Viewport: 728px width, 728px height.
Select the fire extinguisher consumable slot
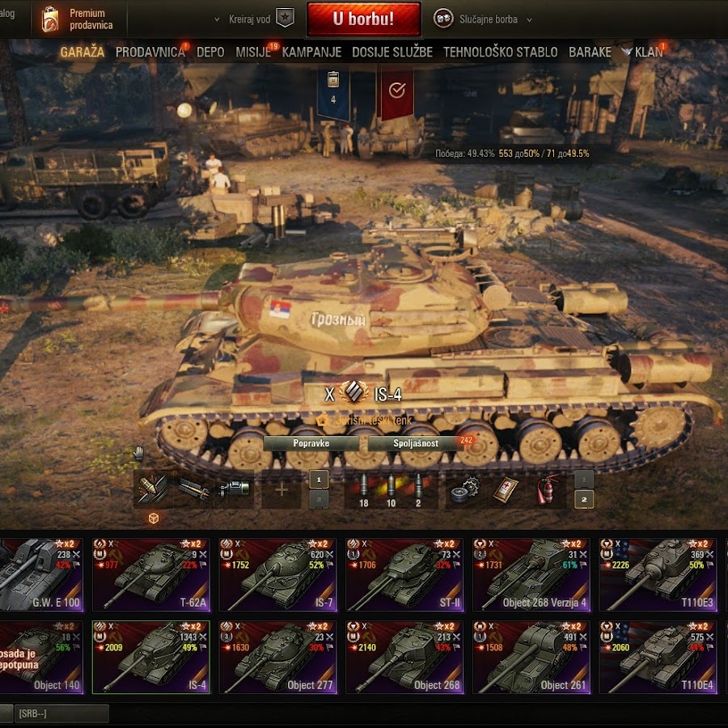point(547,490)
